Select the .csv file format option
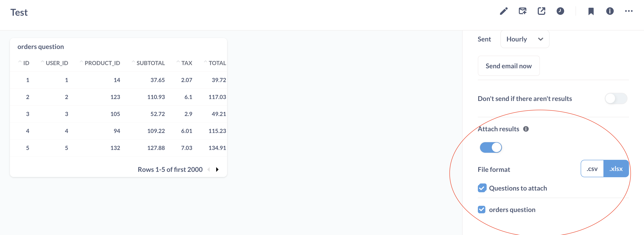Screen dimensions: 644x235 pos(592,168)
